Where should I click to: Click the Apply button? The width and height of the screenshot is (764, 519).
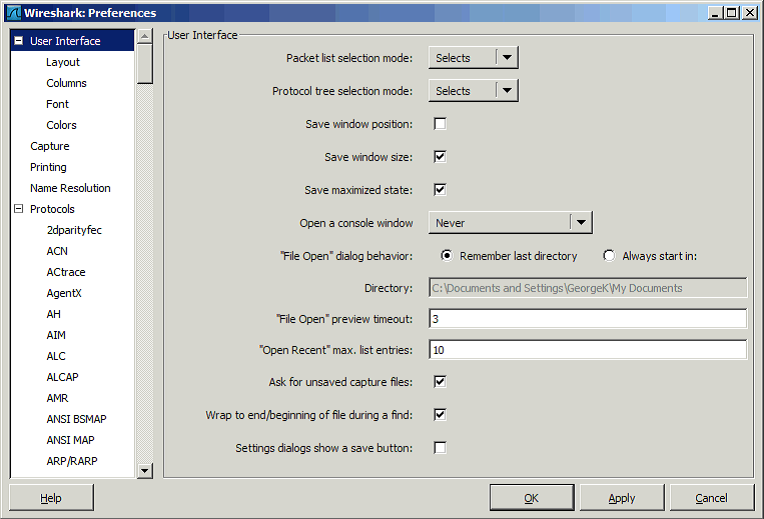tap(622, 498)
